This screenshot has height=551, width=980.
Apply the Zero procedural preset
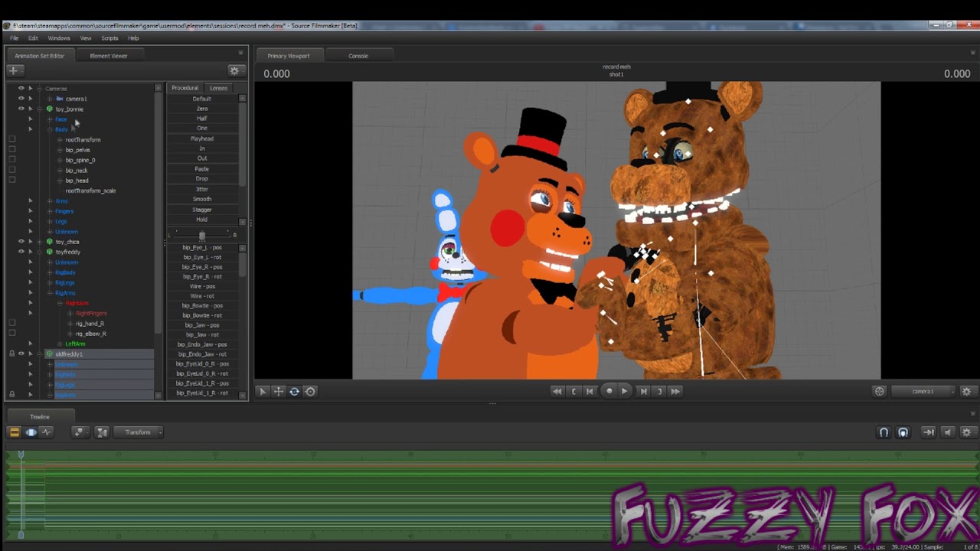coord(202,109)
